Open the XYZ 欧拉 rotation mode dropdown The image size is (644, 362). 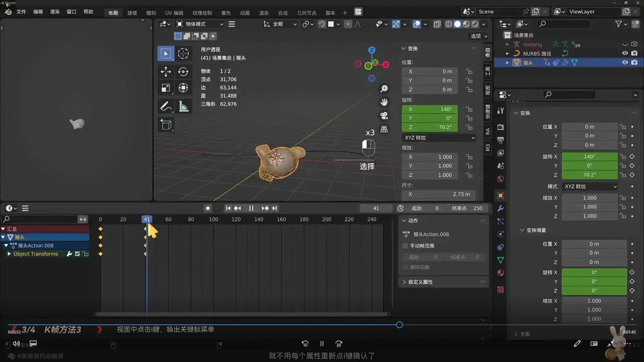pyautogui.click(x=439, y=137)
